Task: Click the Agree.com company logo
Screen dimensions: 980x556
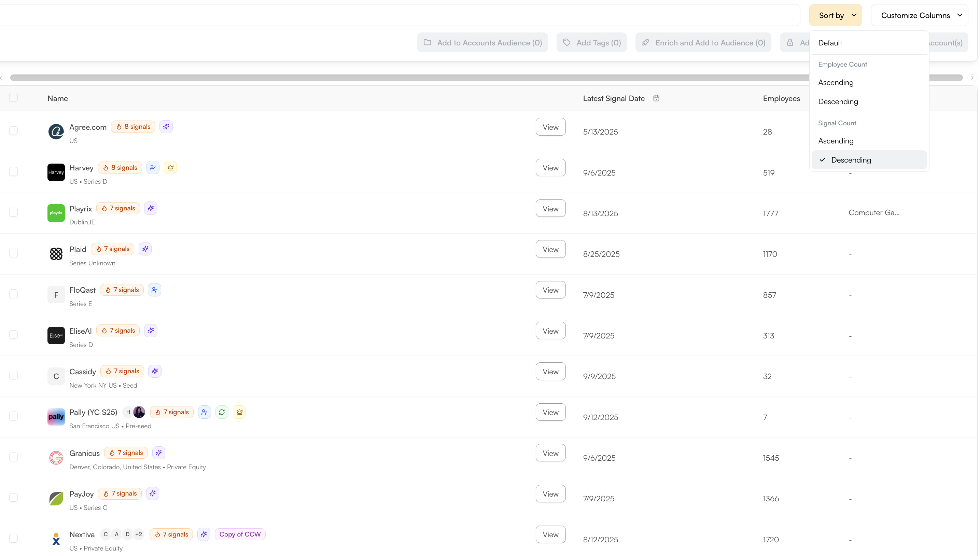Action: (56, 132)
